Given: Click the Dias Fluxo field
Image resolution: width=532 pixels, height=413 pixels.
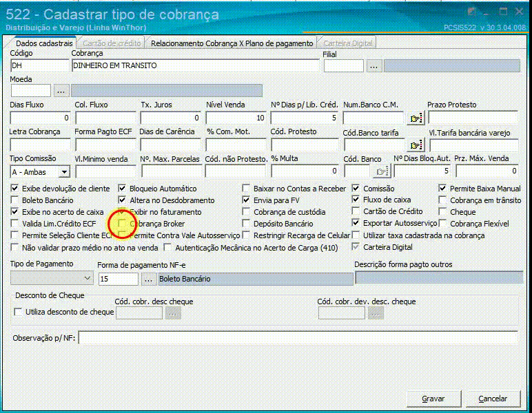Looking at the screenshot, I should (x=40, y=118).
